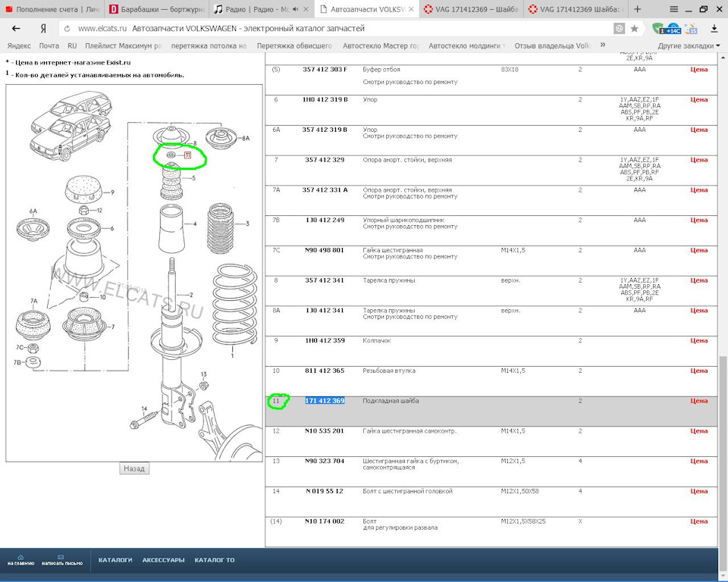This screenshot has height=582, width=728.
Task: Reload the page with the refresh icon
Action: tap(67, 29)
